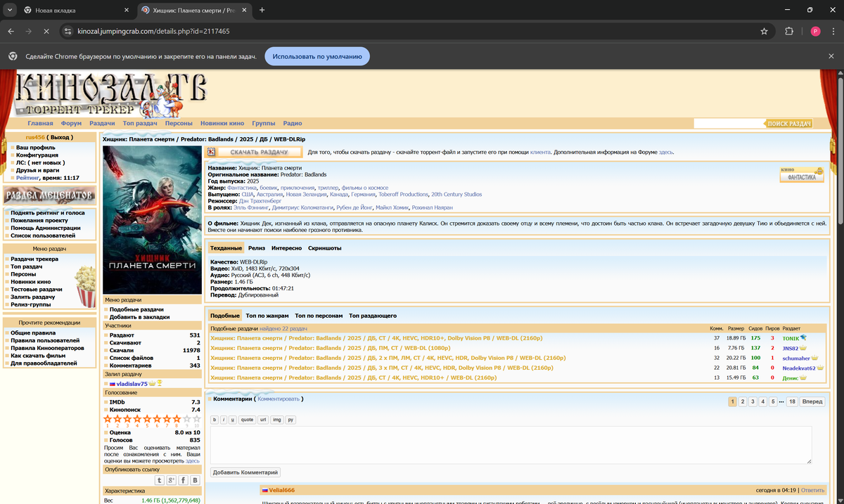Click Поиск раздач search button
The width and height of the screenshot is (844, 504).
pyautogui.click(x=789, y=124)
